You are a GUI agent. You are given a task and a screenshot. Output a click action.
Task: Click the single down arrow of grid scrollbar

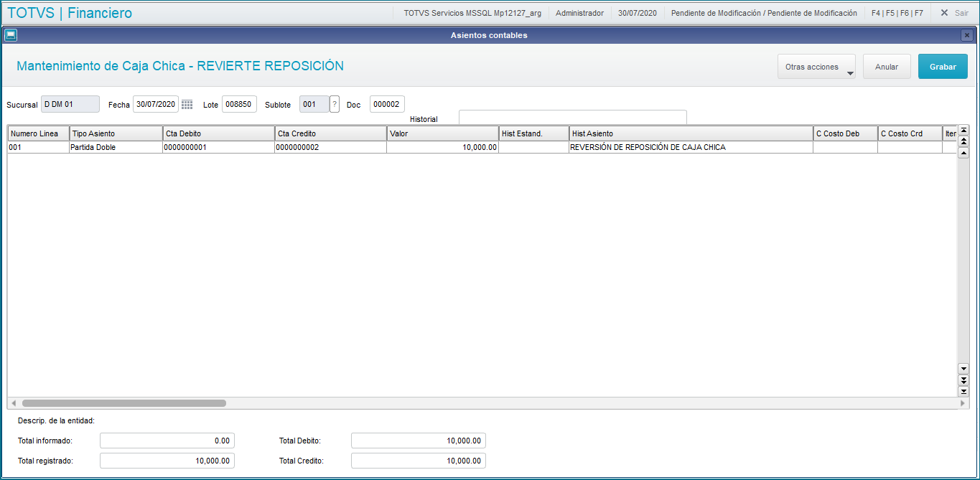(963, 369)
